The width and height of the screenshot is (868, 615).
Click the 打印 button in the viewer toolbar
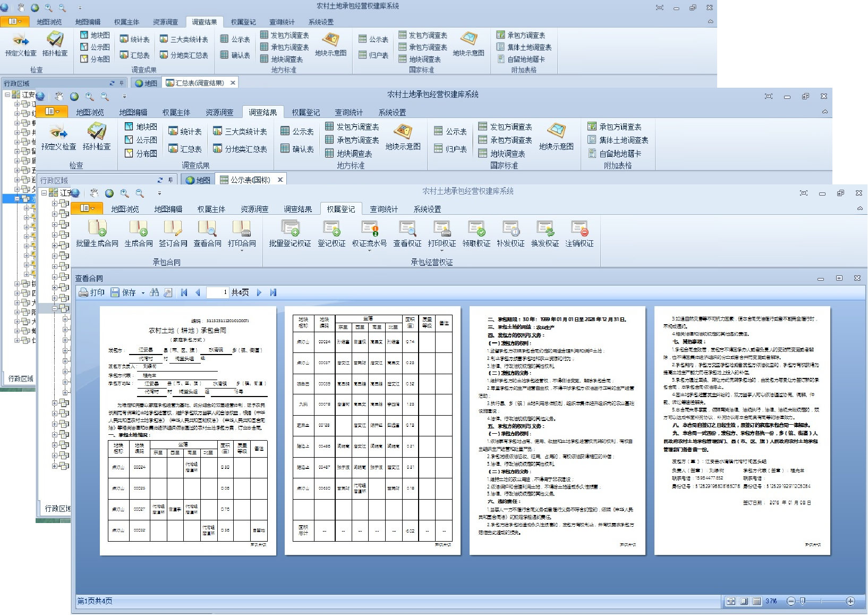pos(91,292)
